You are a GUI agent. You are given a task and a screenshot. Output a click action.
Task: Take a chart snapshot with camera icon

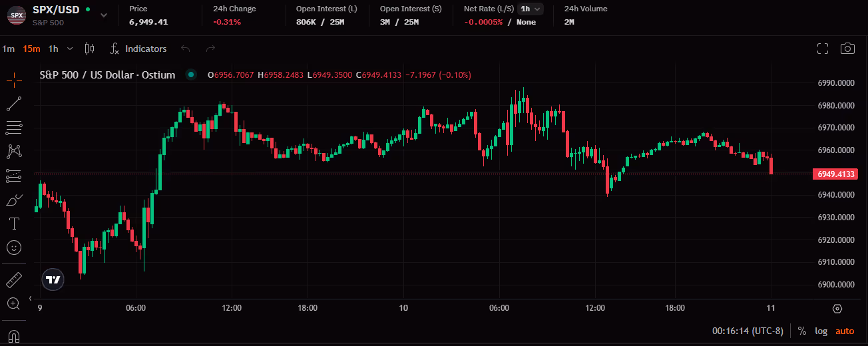point(847,49)
